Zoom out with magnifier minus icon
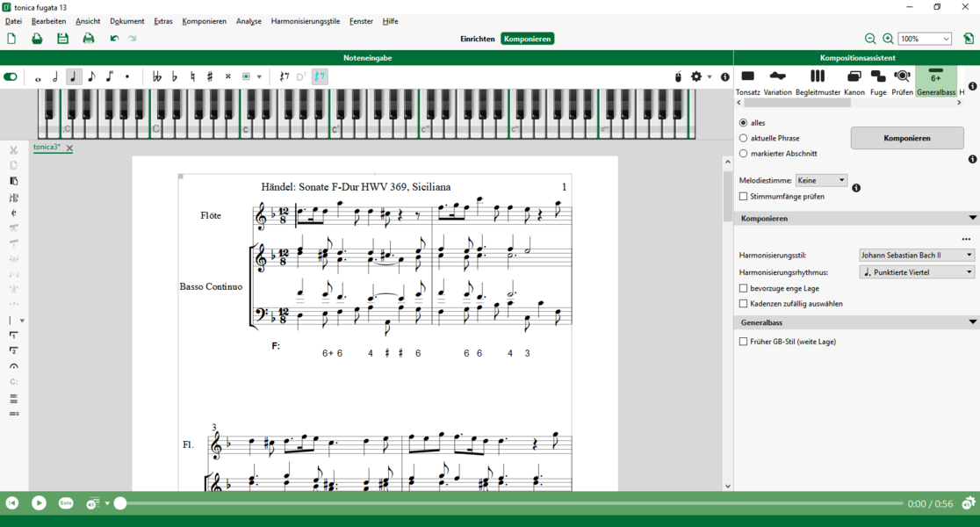This screenshot has height=527, width=980. (870, 39)
